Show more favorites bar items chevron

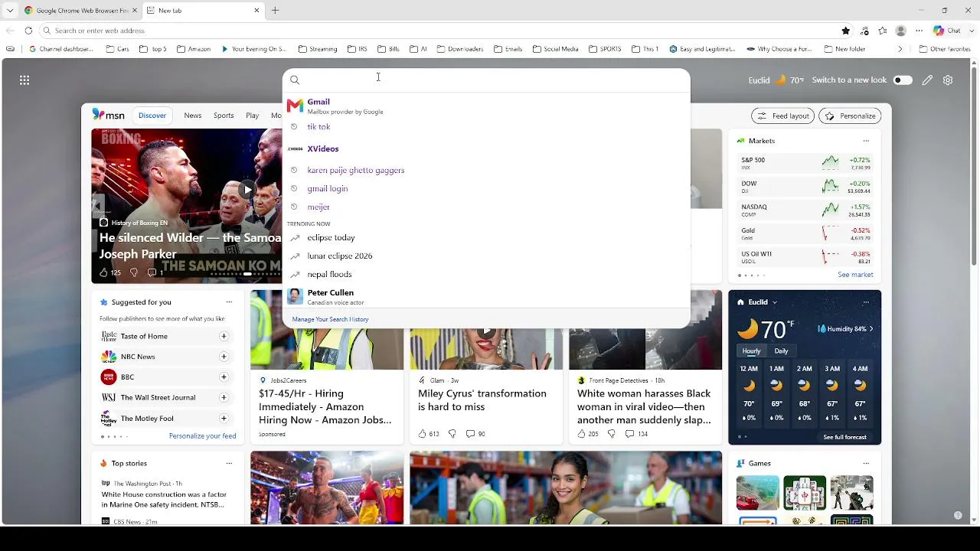900,49
